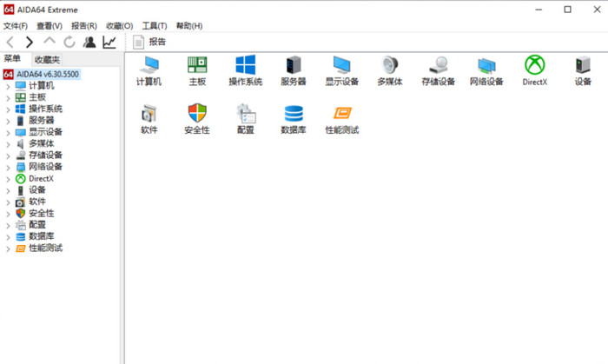Open the 操作系统 Windows icon in main panel

pyautogui.click(x=245, y=70)
